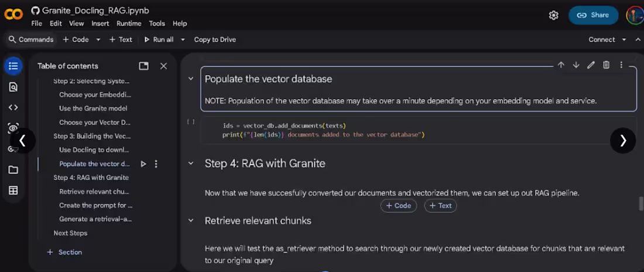Select Create the prompt for... in contents
Viewport: 644px width, 272px height.
(95, 205)
